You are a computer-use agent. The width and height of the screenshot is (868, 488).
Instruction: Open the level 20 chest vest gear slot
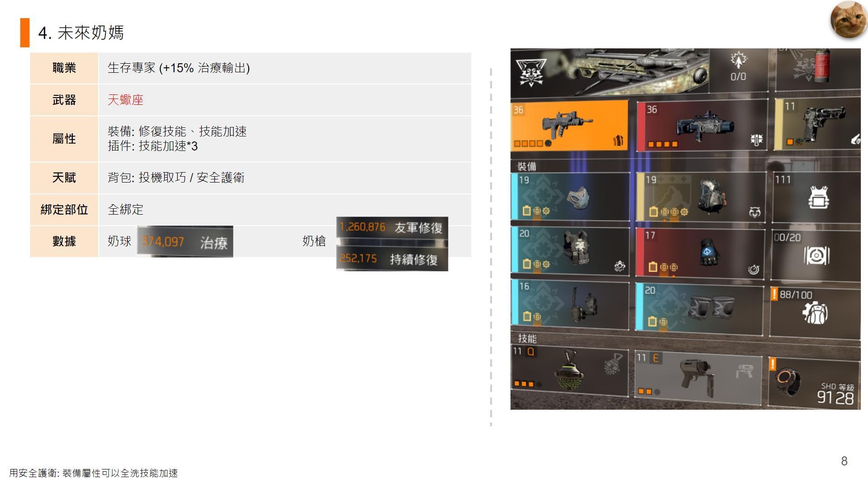[x=570, y=251]
